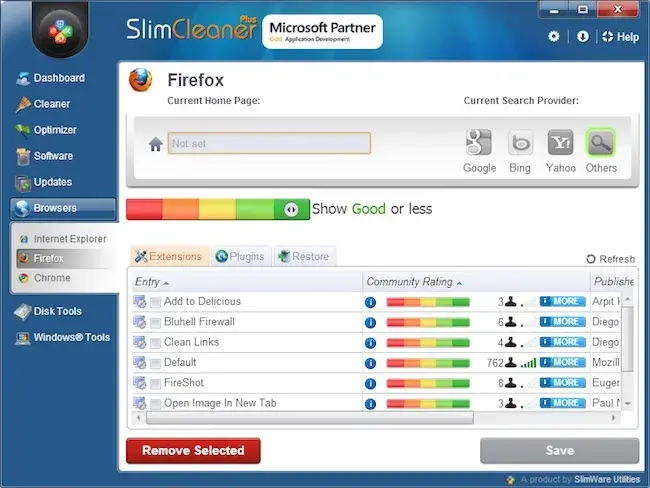Image resolution: width=650 pixels, height=488 pixels.
Task: Click info icon for FireShot
Action: [370, 384]
